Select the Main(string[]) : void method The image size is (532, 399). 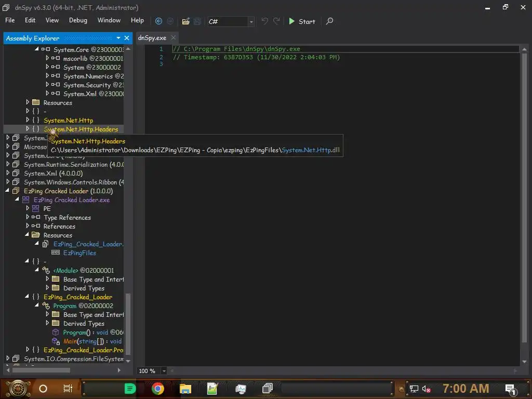[x=92, y=341]
